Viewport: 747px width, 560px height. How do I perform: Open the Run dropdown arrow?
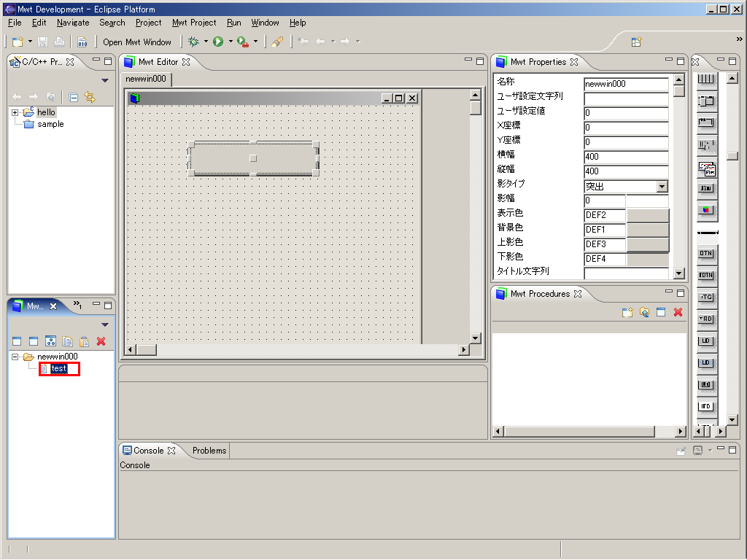[231, 42]
